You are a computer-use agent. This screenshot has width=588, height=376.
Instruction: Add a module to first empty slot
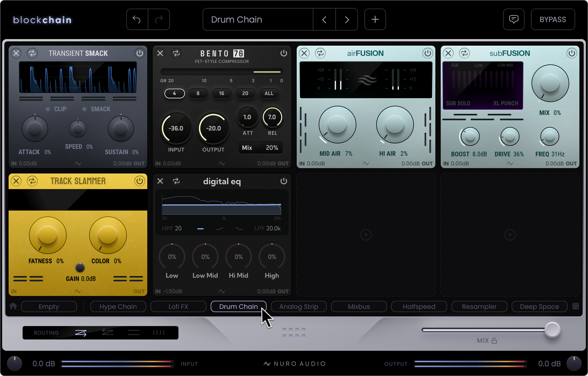point(366,235)
